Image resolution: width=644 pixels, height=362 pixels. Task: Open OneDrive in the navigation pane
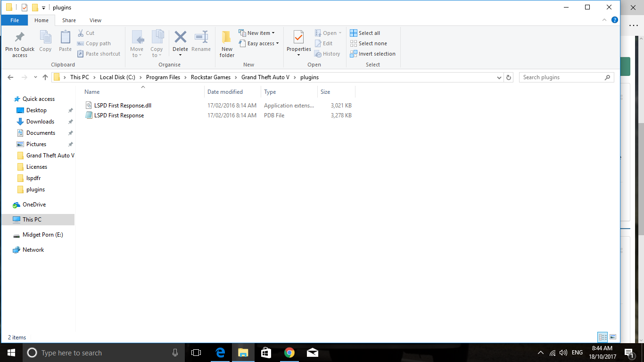click(x=34, y=205)
